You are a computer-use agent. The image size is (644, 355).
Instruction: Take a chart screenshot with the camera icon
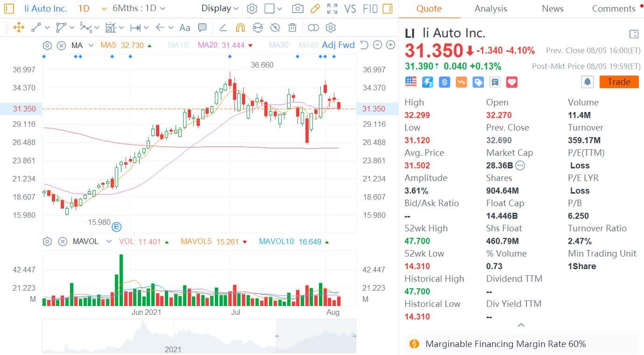297,8
